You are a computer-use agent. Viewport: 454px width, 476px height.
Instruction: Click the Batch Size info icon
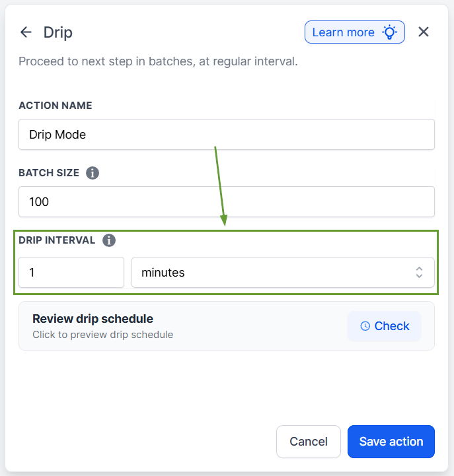[x=93, y=173]
